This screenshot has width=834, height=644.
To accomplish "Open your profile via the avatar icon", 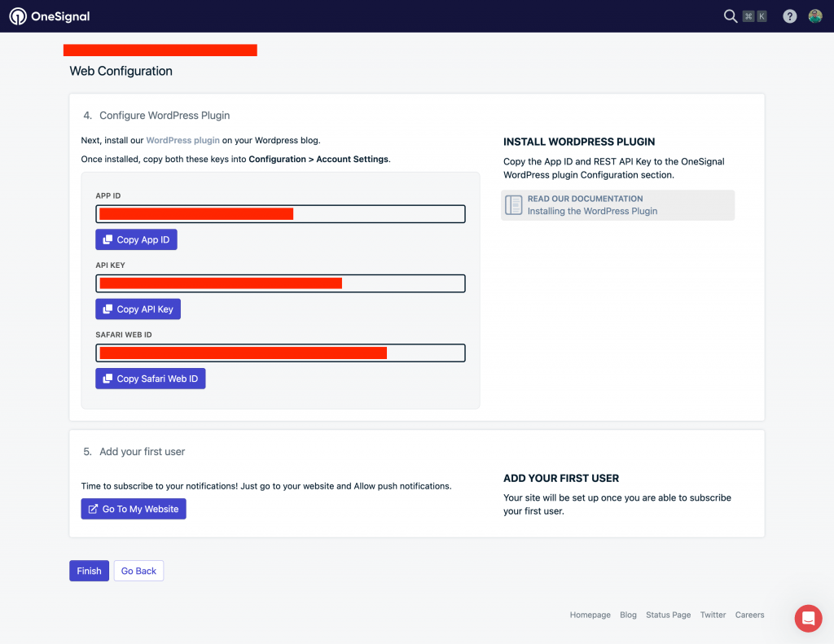I will [815, 15].
